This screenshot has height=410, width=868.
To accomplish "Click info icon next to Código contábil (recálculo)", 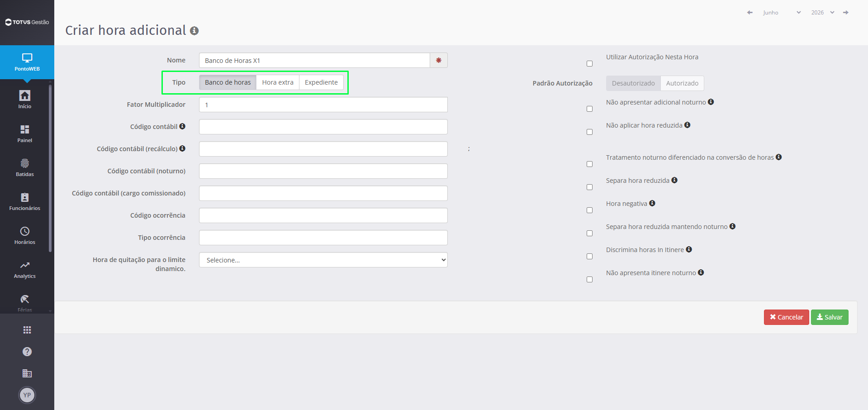I will 182,148.
